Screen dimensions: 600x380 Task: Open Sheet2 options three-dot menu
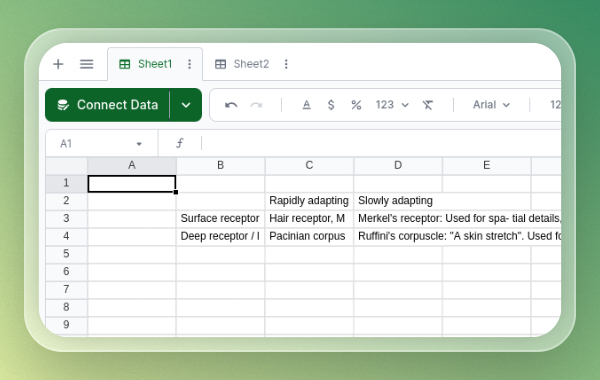286,64
